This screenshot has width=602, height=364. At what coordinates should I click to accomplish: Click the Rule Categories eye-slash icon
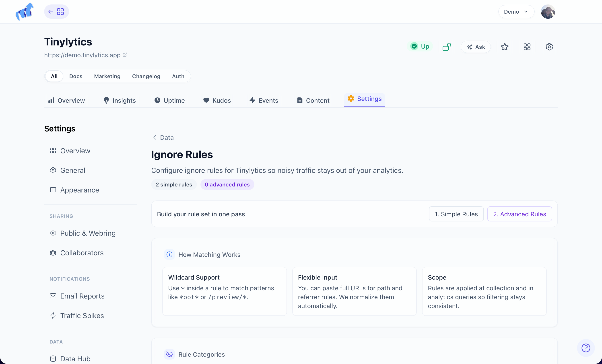tap(169, 354)
